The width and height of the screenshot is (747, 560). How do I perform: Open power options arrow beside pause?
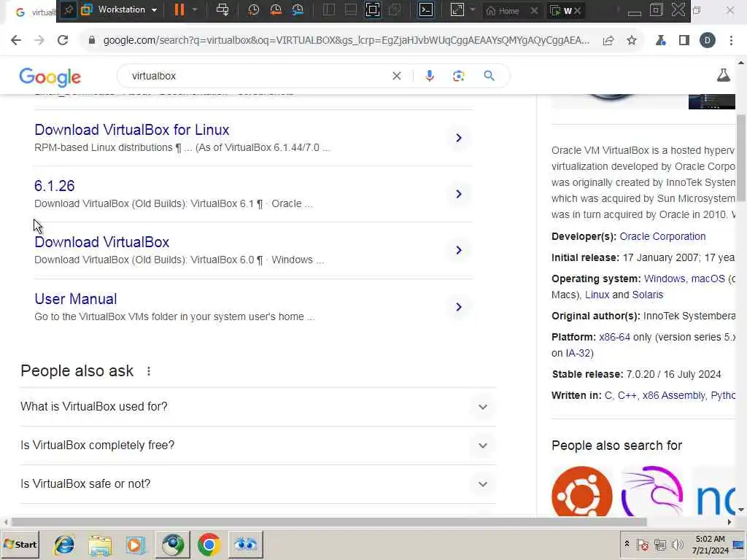tap(195, 10)
